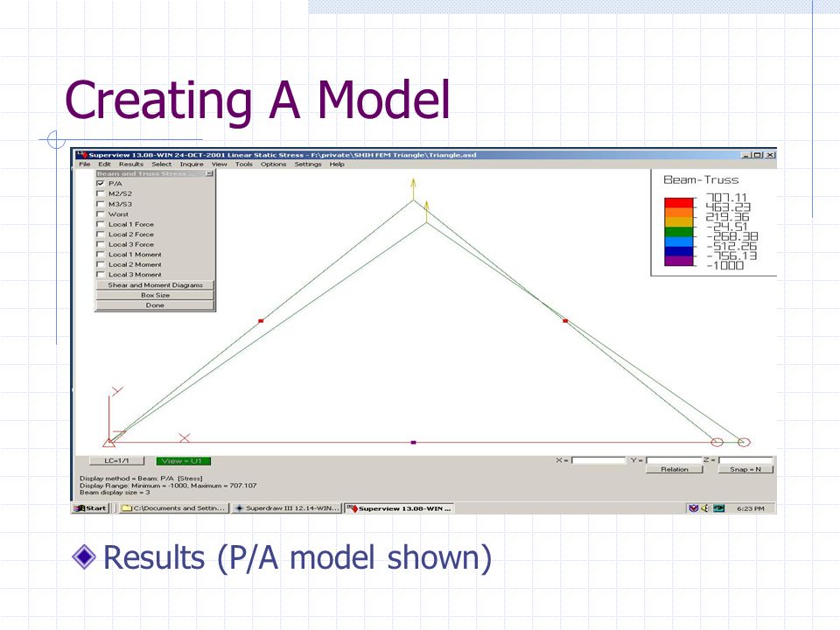This screenshot has height=630, width=840.
Task: Click the shield icon in system tray
Action: (694, 507)
